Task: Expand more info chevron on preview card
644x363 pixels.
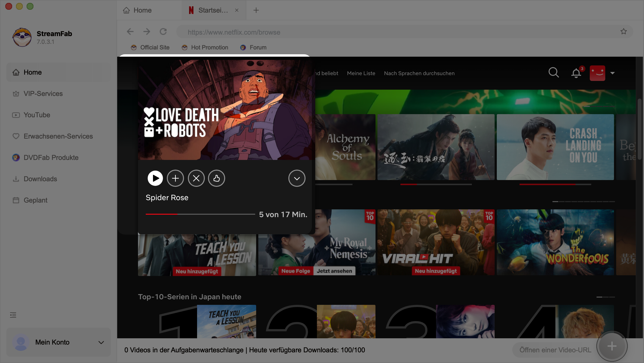Action: pos(297,178)
